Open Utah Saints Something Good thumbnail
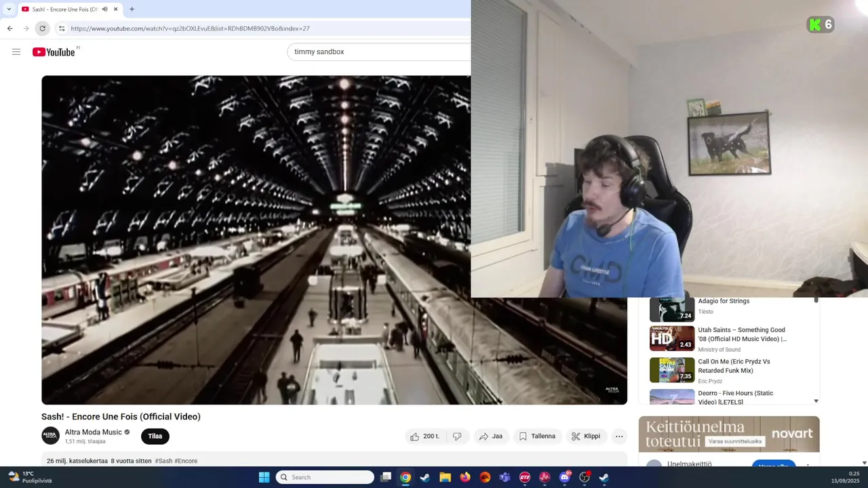The height and width of the screenshot is (488, 868). click(672, 339)
